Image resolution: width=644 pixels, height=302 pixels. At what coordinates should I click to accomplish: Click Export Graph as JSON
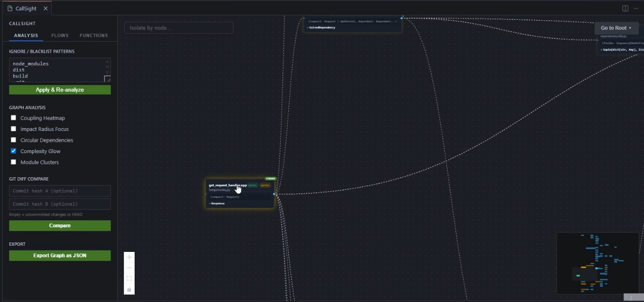pyautogui.click(x=60, y=255)
